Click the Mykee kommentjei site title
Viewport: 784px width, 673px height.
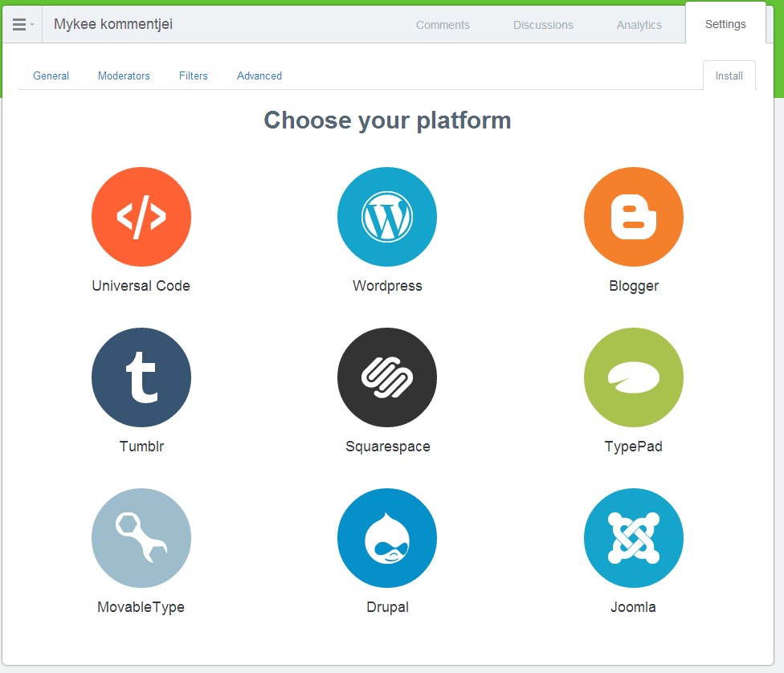[113, 24]
